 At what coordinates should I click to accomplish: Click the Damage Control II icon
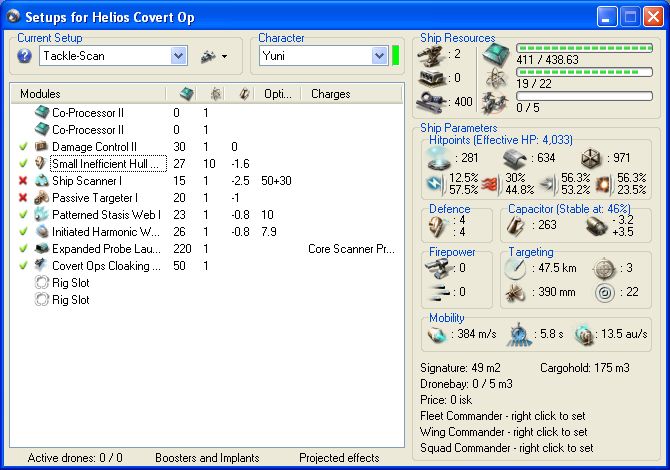pyautogui.click(x=41, y=147)
